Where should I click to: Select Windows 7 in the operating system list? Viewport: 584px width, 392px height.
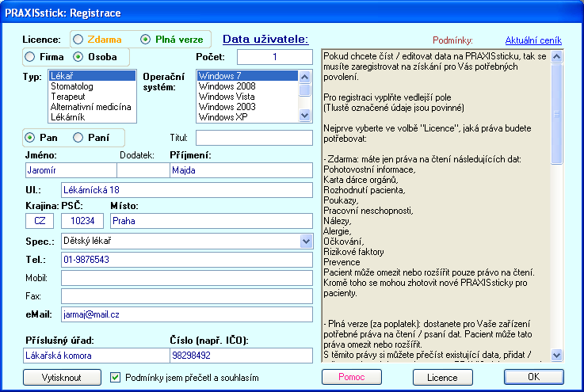pyautogui.click(x=248, y=75)
